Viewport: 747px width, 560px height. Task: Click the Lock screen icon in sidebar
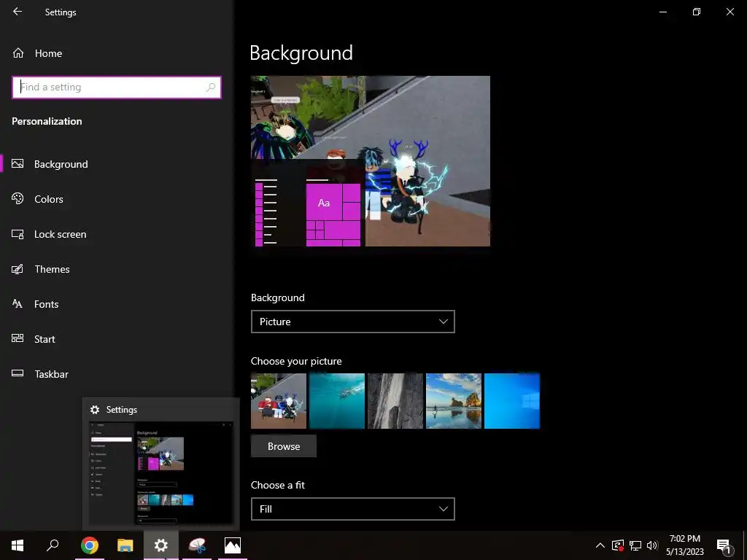point(18,234)
